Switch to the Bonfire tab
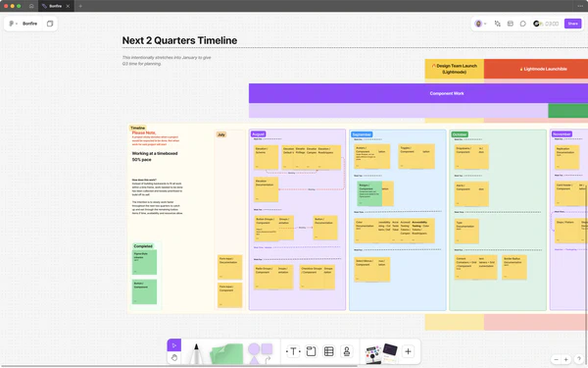The height and width of the screenshot is (368, 588). tap(56, 6)
